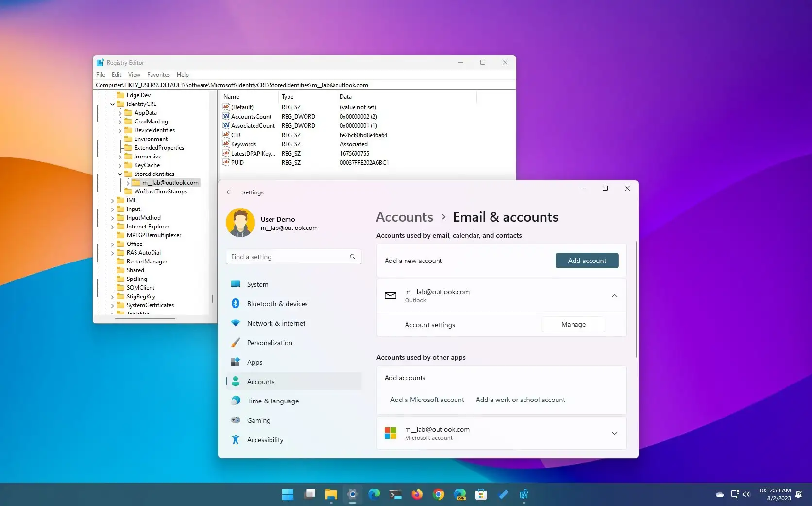The width and height of the screenshot is (812, 506).
Task: Open the Favorites menu in Registry Editor
Action: pos(158,74)
